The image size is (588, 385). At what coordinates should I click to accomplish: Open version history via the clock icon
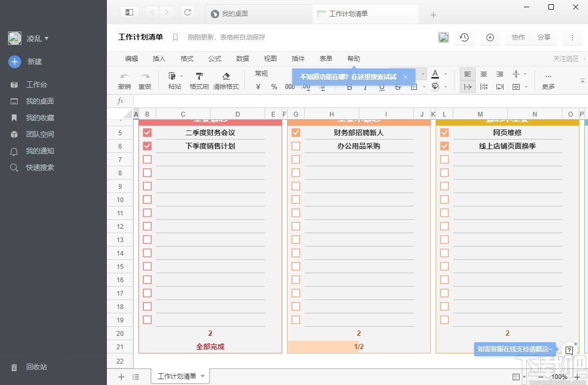point(464,37)
